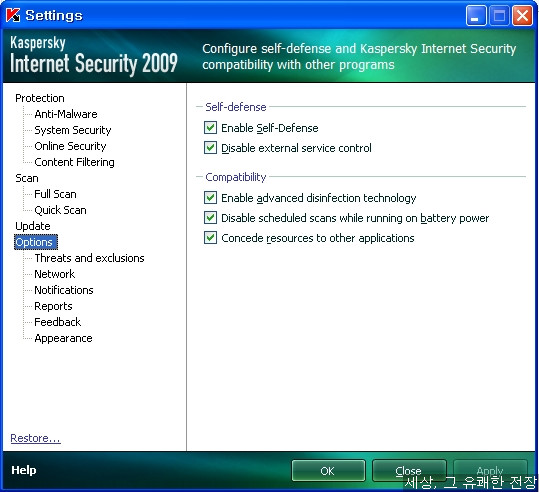Click the Settings title text
This screenshot has height=492, width=539.
[54, 15]
